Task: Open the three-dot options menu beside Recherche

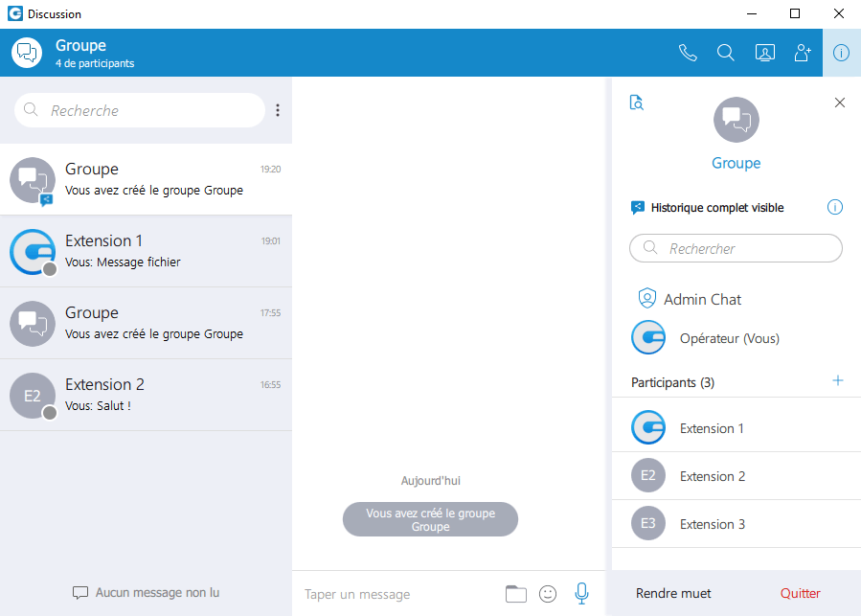Action: click(278, 110)
